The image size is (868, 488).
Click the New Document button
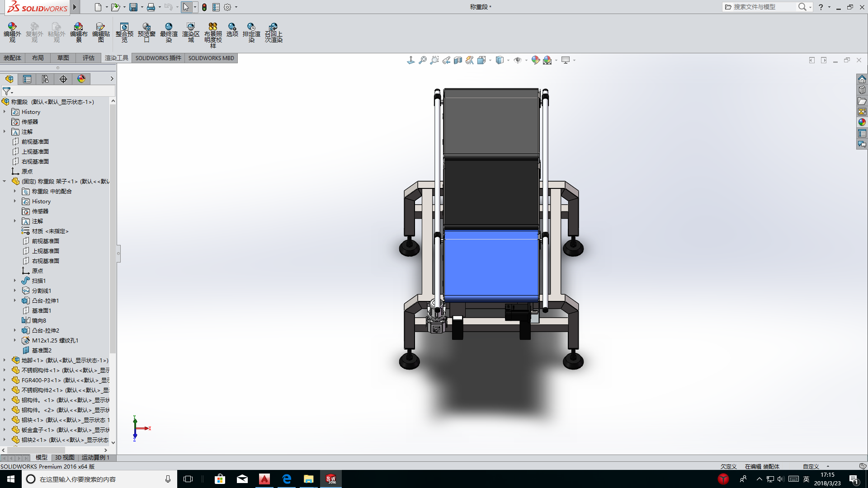coord(98,7)
